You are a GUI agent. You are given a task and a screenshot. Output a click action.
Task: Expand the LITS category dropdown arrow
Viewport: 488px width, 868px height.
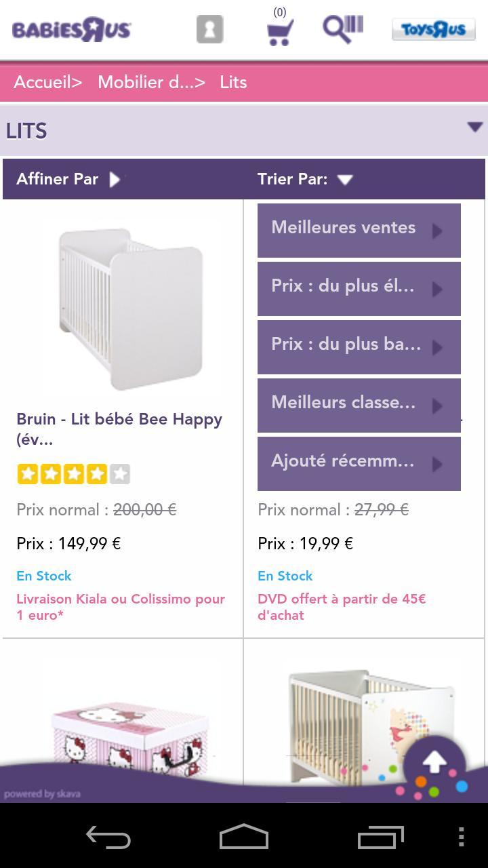tap(474, 127)
